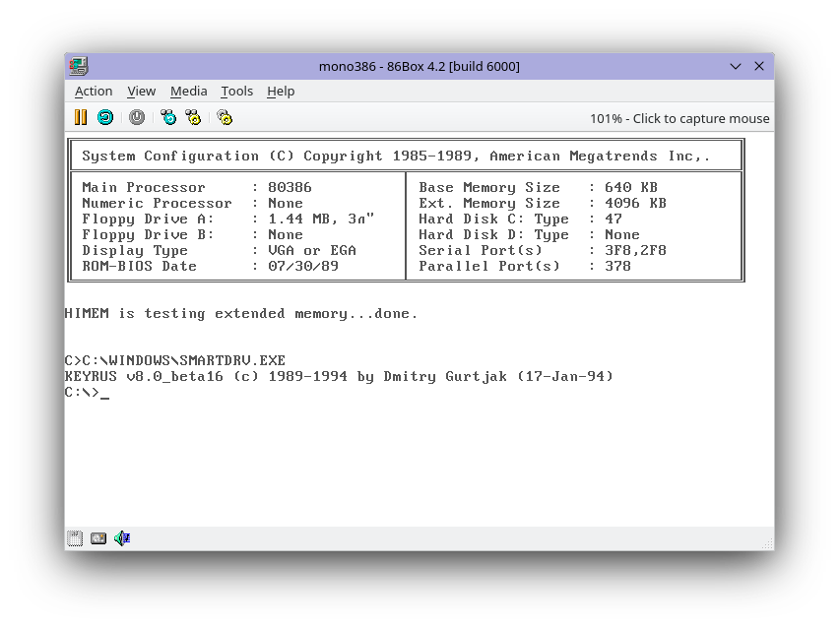Click the 'ROM-BIOS Date : 07/30/89' entry
Viewport: 840px width, 628px height.
210,266
